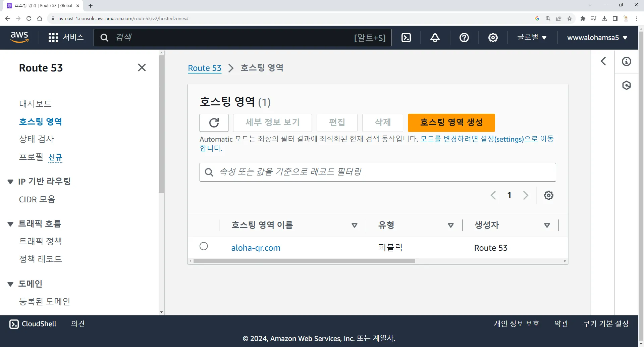The width and height of the screenshot is (644, 347).
Task: Open 쿠키 기본 설정 in footer
Action: 606,324
